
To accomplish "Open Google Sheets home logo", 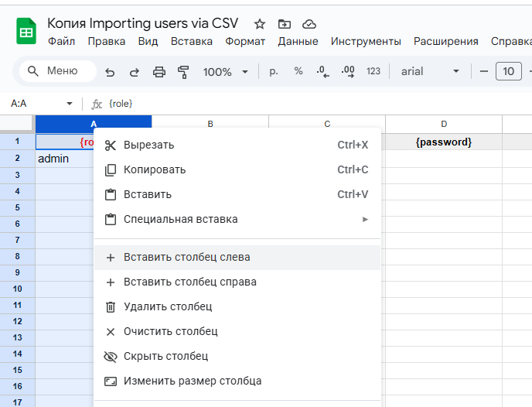I will point(27,32).
